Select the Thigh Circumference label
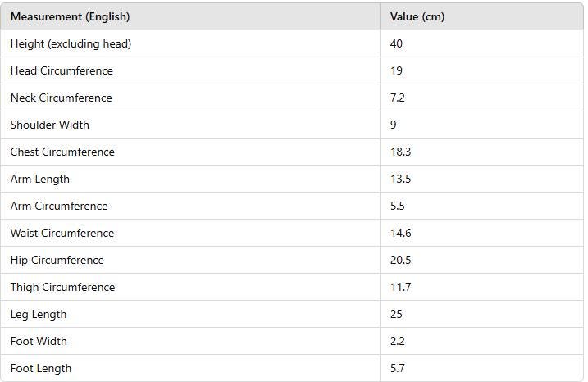 click(x=62, y=287)
